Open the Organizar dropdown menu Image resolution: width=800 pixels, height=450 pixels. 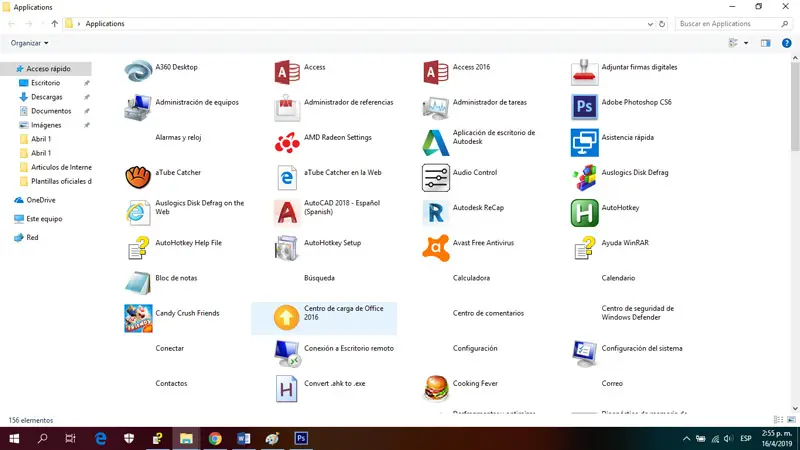click(x=30, y=43)
